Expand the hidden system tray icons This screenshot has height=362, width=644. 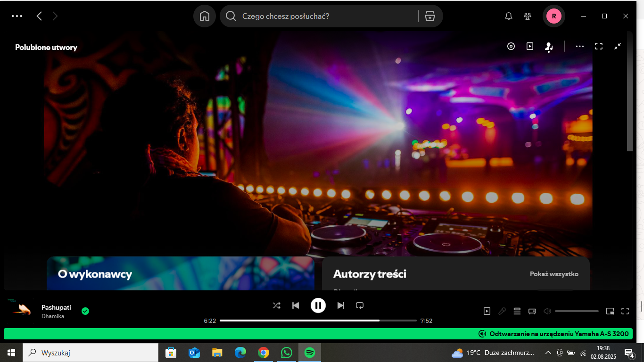click(x=548, y=353)
